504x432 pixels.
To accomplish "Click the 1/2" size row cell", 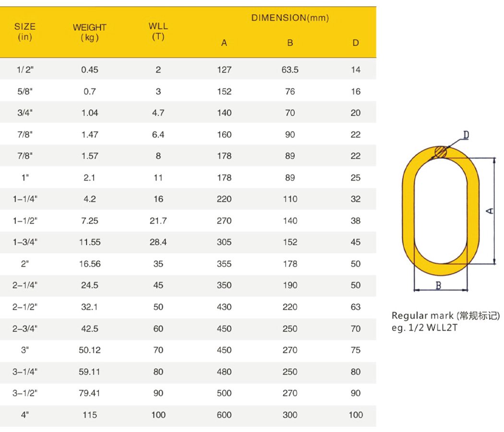I will pyautogui.click(x=25, y=70).
